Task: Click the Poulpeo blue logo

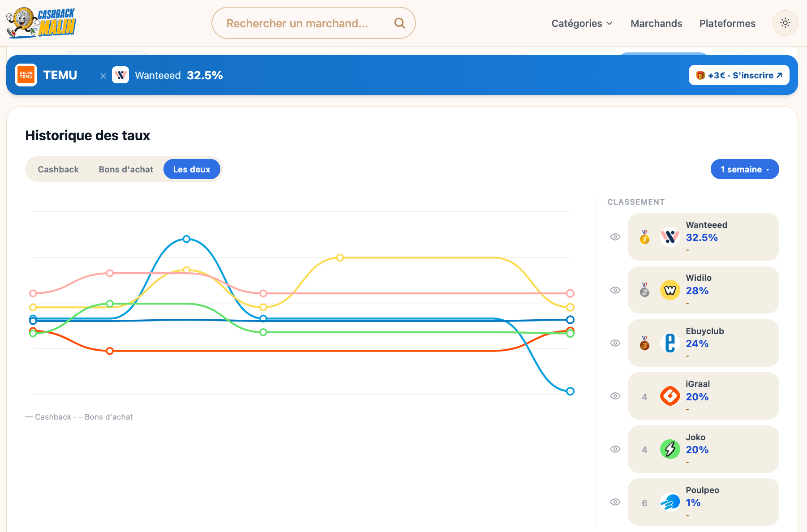Action: [670, 502]
